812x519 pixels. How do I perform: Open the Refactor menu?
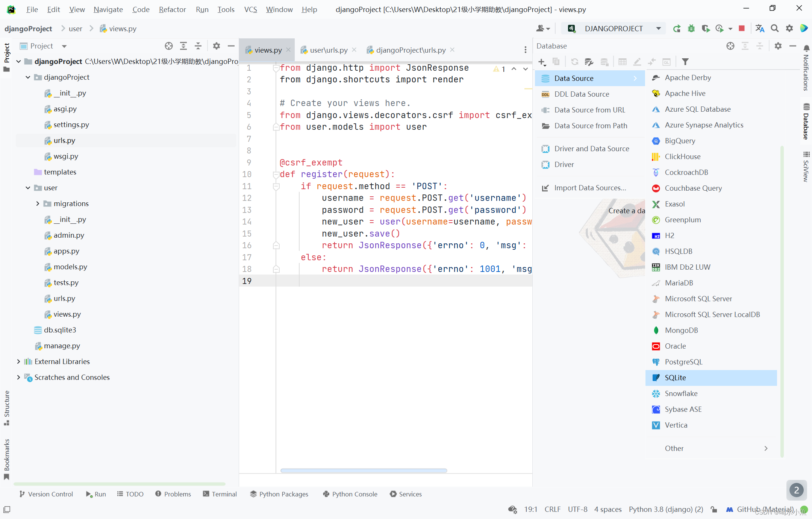pos(172,9)
